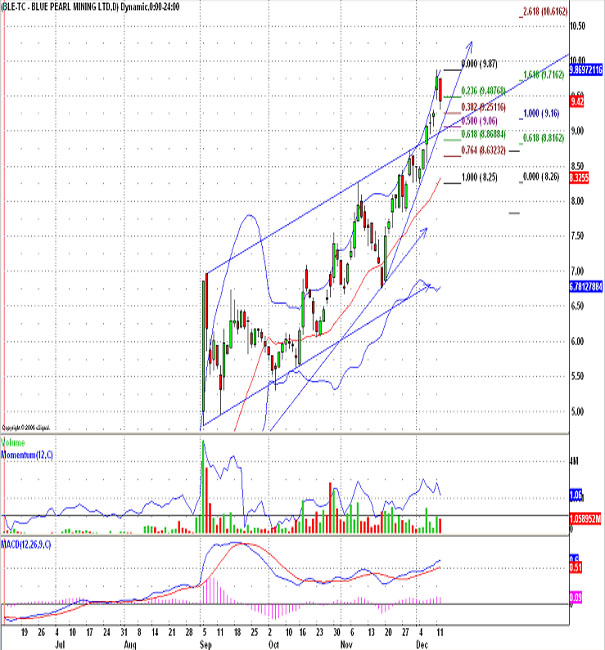Screen dimensions: 605x650
Task: Click the MACD(12,26,9,C) indicator label
Action: [x=26, y=544]
